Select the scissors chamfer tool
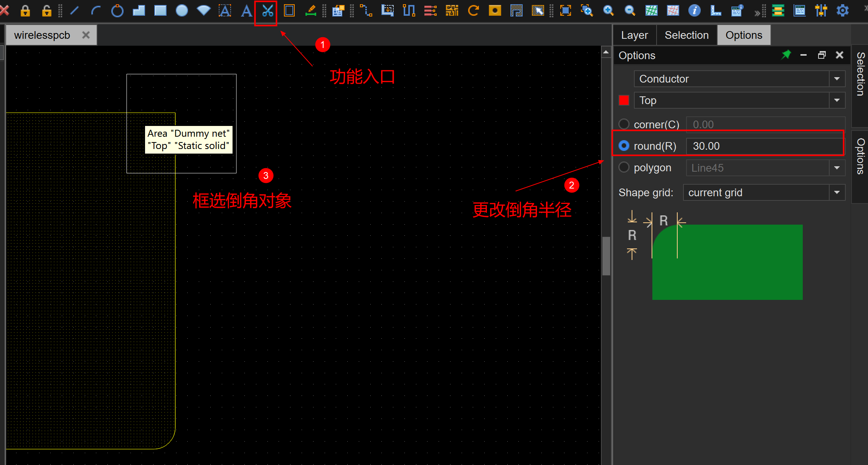This screenshot has height=465, width=868. click(x=267, y=11)
